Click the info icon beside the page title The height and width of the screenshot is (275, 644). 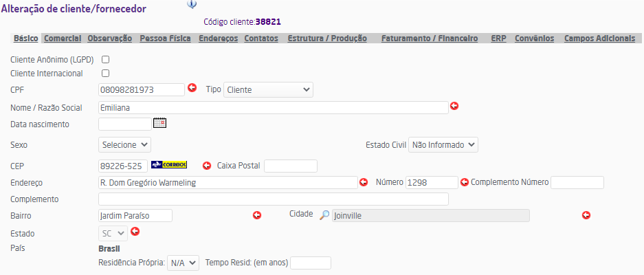(x=192, y=3)
